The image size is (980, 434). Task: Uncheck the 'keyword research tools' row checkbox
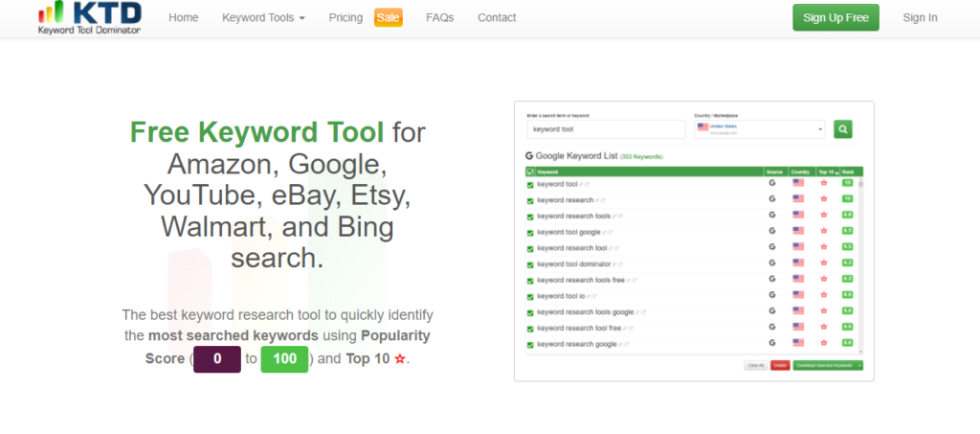530,217
